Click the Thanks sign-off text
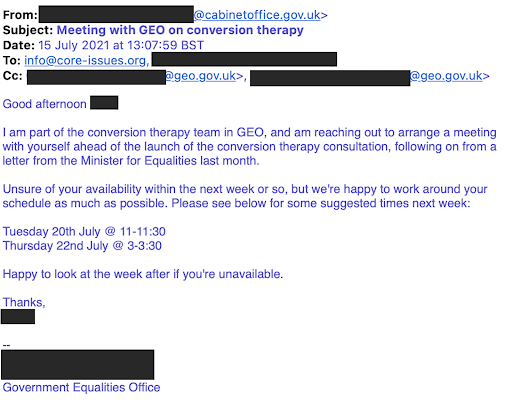Screen dimensions: 512x400 coord(24,302)
